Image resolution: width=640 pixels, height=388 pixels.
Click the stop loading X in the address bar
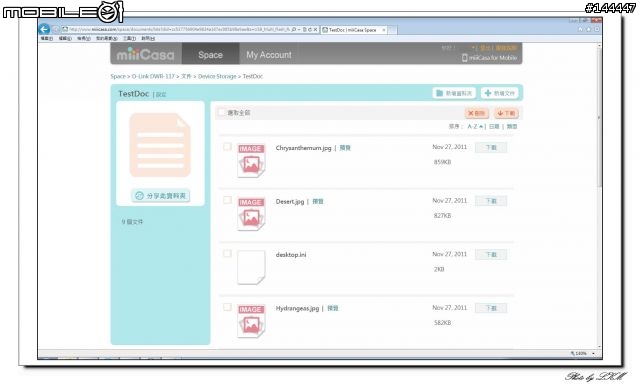[x=316, y=30]
